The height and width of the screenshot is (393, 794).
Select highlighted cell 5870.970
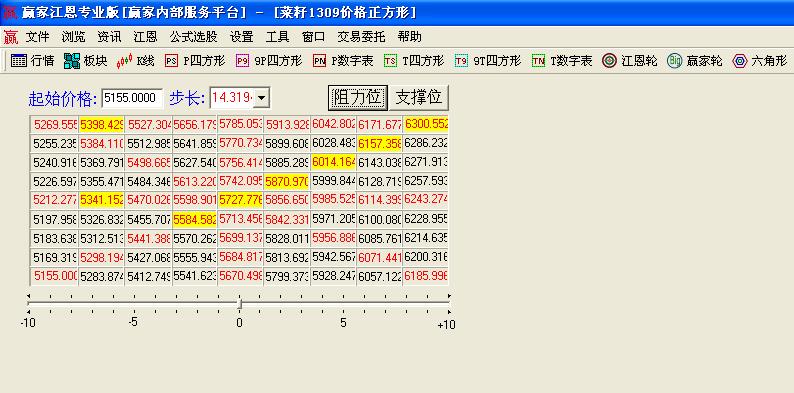click(x=287, y=181)
